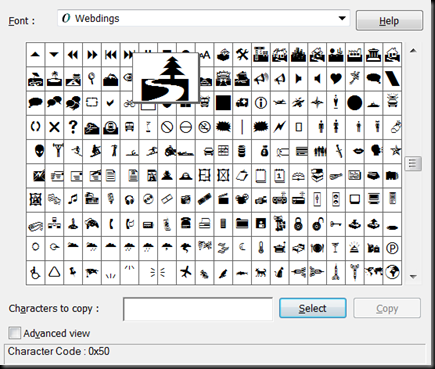Choose the five-pointed star glyph
Viewport: 435px width, 369px height.
pyautogui.click(x=396, y=151)
